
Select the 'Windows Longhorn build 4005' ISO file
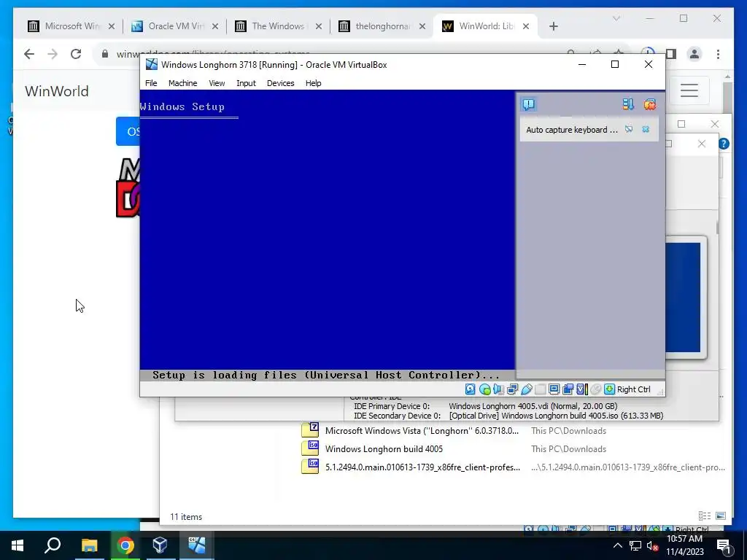coord(384,449)
